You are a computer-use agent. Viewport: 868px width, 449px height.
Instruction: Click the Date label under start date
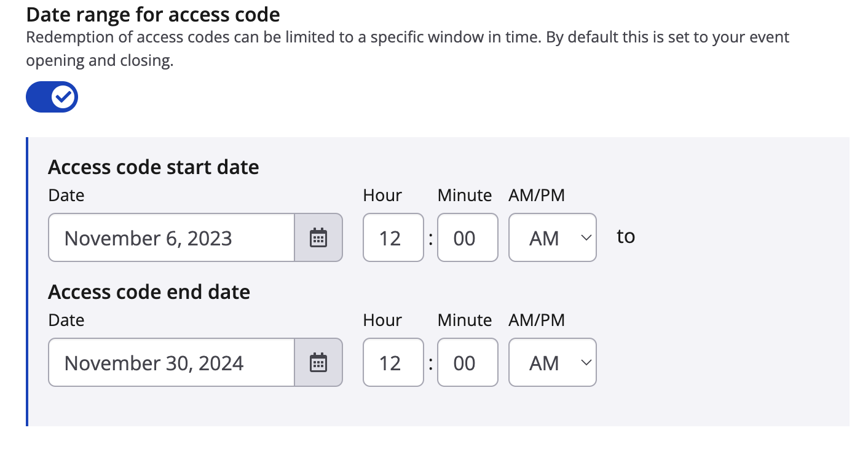[x=66, y=196]
